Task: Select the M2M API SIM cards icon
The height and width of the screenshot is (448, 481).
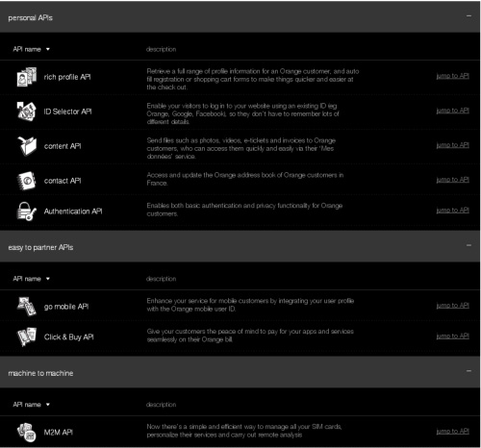Action: click(x=27, y=432)
